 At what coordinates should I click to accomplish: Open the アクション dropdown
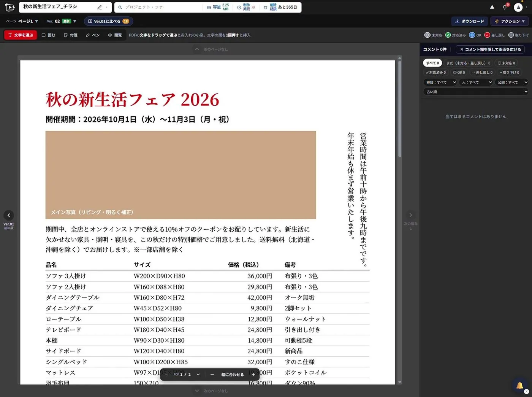tap(510, 21)
